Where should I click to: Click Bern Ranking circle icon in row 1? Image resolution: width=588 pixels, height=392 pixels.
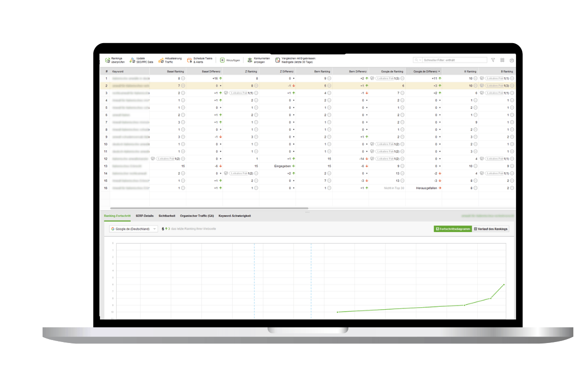pyautogui.click(x=329, y=78)
